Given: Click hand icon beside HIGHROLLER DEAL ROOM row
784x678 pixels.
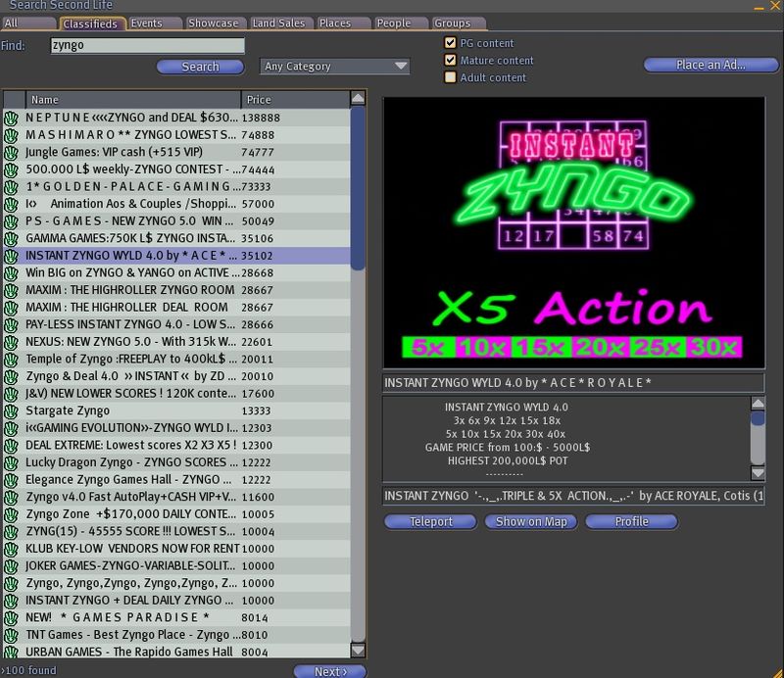Looking at the screenshot, I should tap(11, 308).
